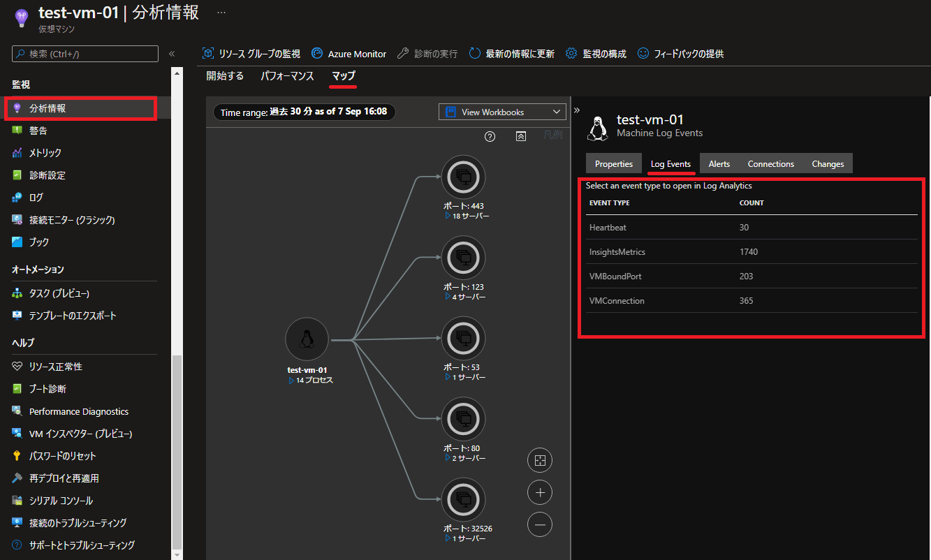This screenshot has width=931, height=560.
Task: Expand 14 プロセス under test-vm-01
Action: [x=311, y=381]
